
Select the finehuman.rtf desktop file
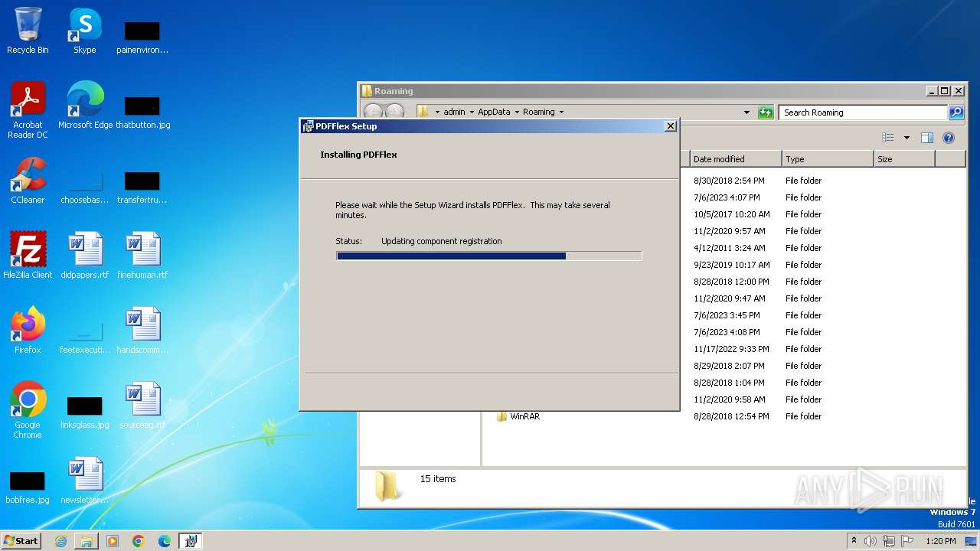click(142, 256)
